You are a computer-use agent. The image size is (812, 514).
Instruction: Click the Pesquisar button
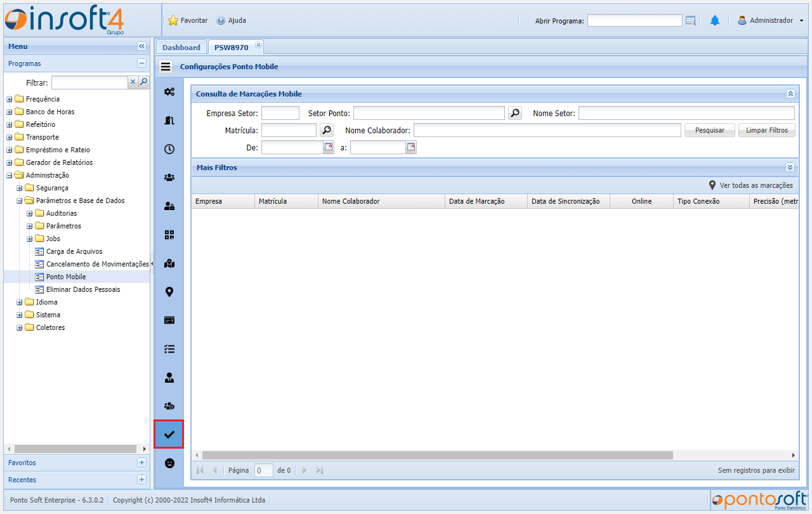pyautogui.click(x=709, y=130)
